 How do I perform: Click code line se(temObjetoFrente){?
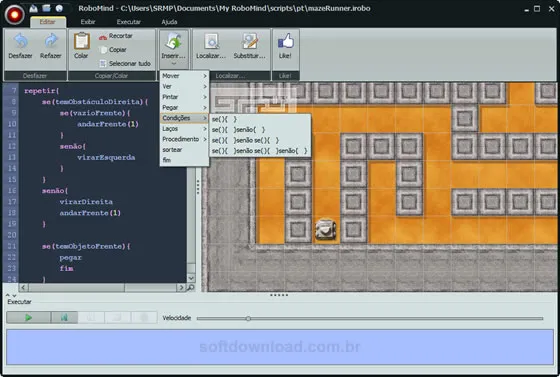coord(86,246)
